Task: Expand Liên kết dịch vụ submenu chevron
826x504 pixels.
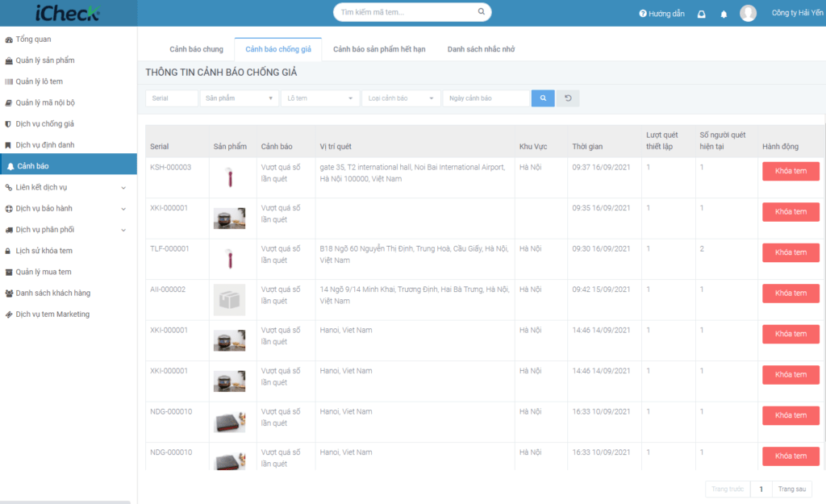Action: point(123,187)
